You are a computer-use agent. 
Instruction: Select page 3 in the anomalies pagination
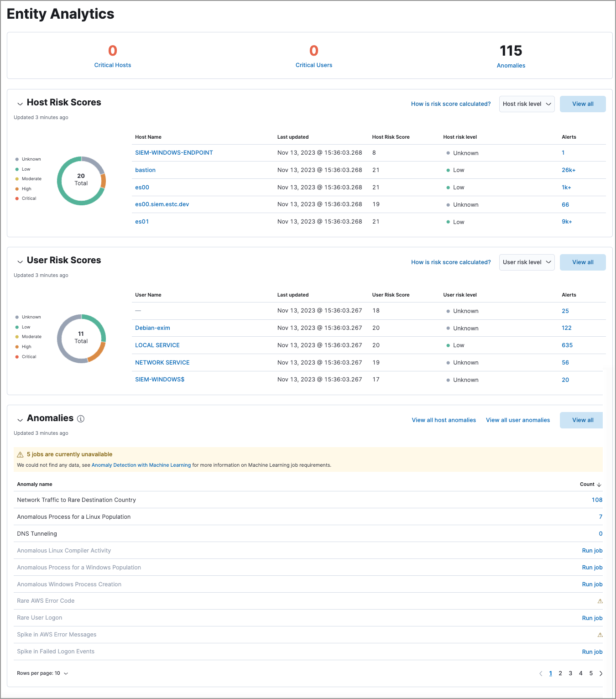click(570, 673)
